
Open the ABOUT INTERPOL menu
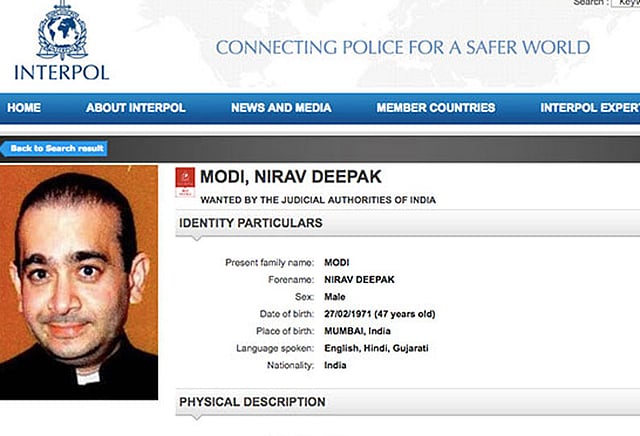136,108
